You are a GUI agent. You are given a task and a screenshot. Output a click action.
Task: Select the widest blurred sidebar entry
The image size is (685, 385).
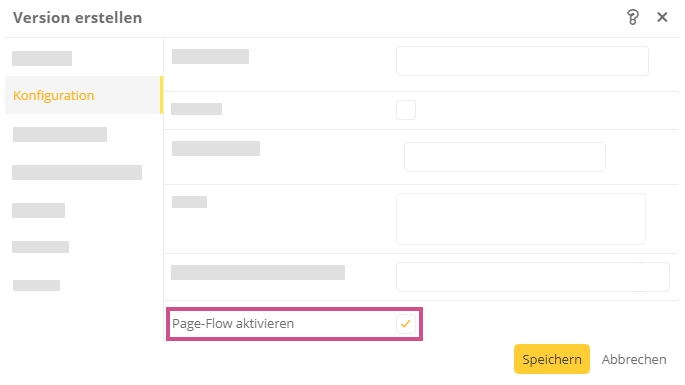point(77,173)
